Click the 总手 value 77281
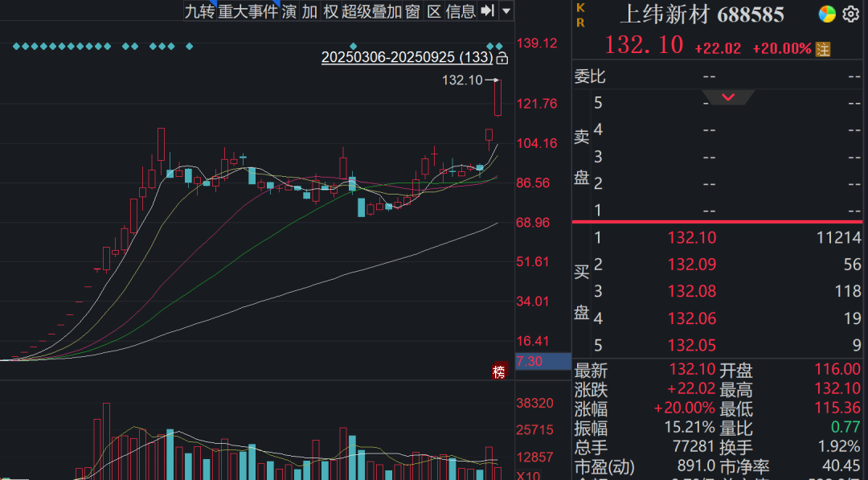Screen dimensions: 868x480 (x=694, y=447)
